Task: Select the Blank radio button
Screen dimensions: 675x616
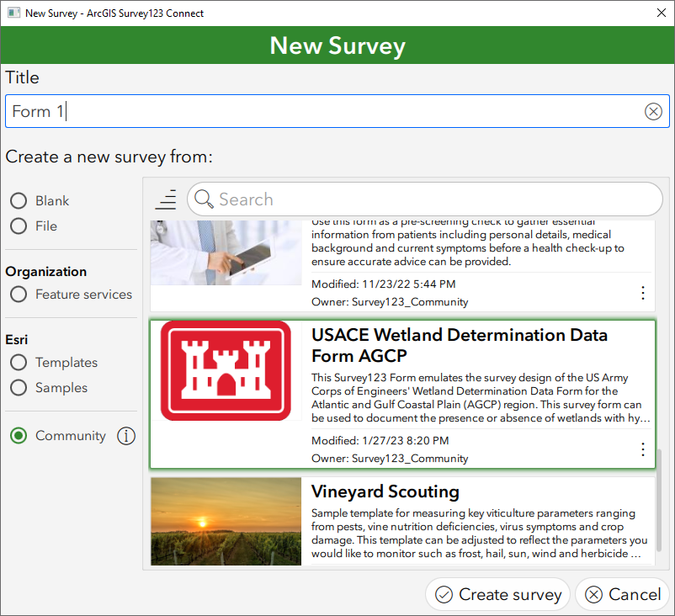Action: [18, 200]
